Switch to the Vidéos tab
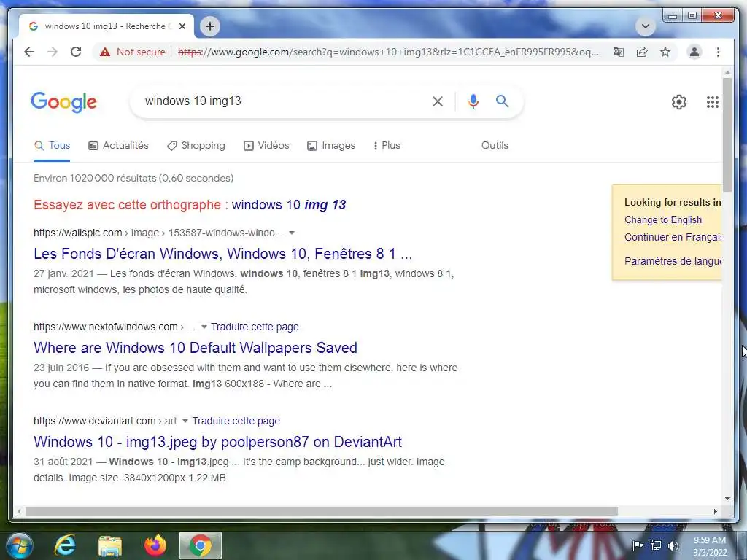This screenshot has height=560, width=747. click(x=266, y=146)
